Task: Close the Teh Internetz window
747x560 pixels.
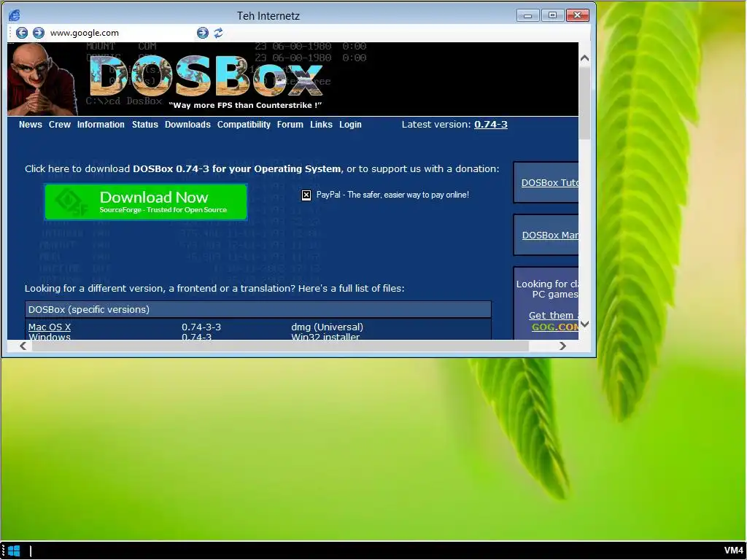Action: click(x=578, y=16)
